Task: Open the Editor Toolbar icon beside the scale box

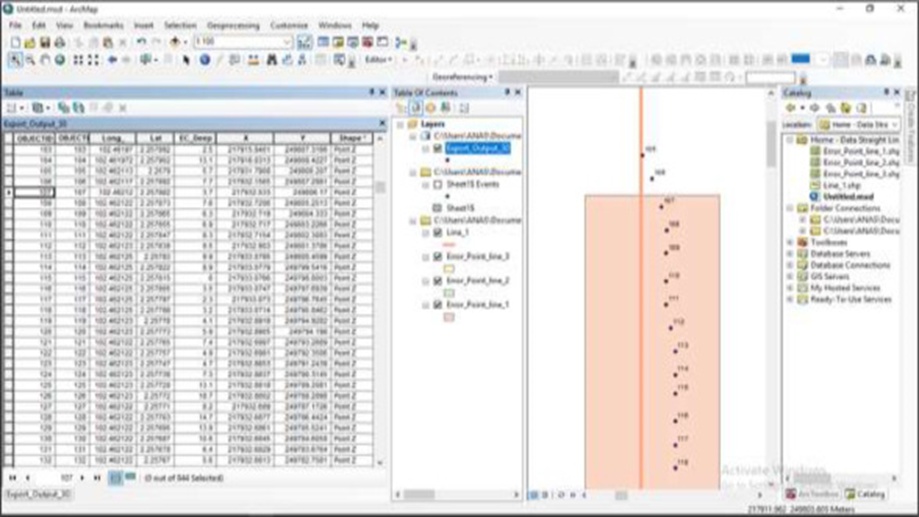Action: (x=304, y=42)
